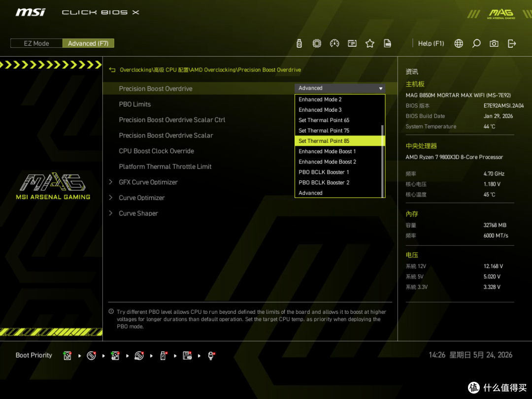532x399 pixels.
Task: Click the 6000 MT/s memory frequency value
Action: tap(496, 235)
